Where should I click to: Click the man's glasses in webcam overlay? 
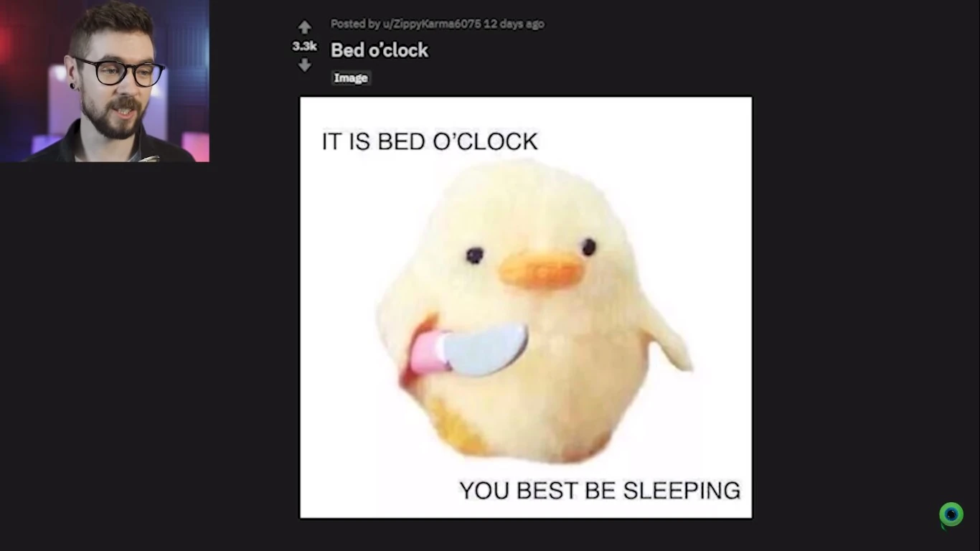(120, 72)
